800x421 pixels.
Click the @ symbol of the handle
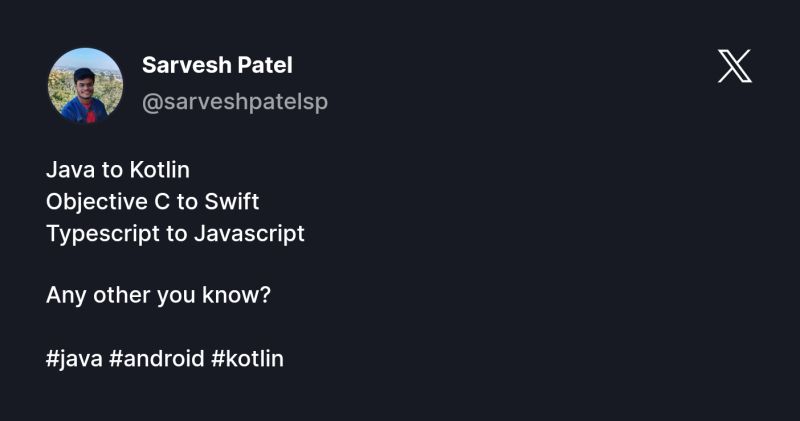[153, 103]
